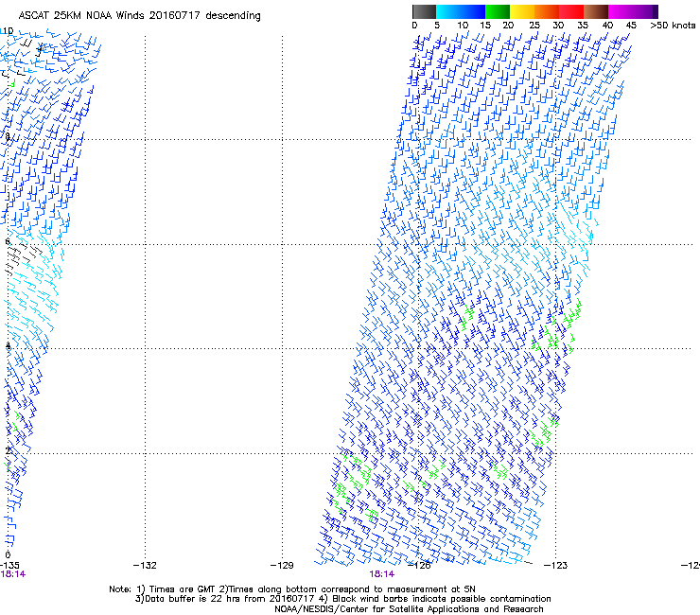Click the '25' legend scale label

[x=534, y=26]
